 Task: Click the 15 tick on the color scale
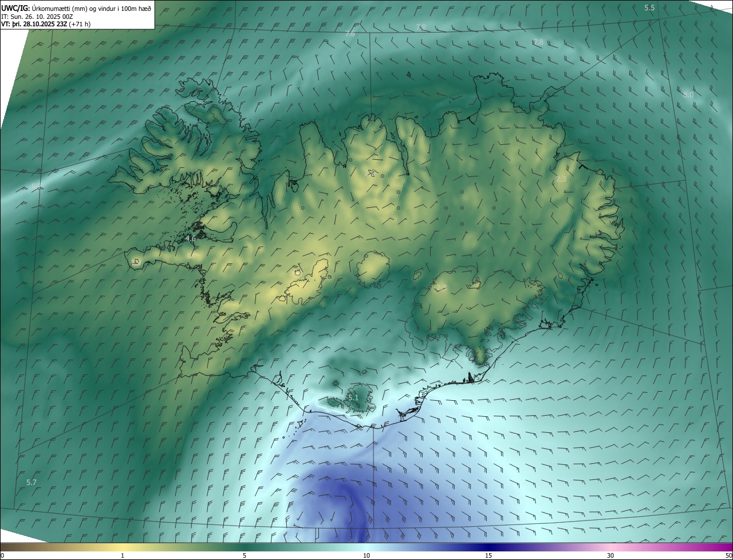(x=488, y=555)
